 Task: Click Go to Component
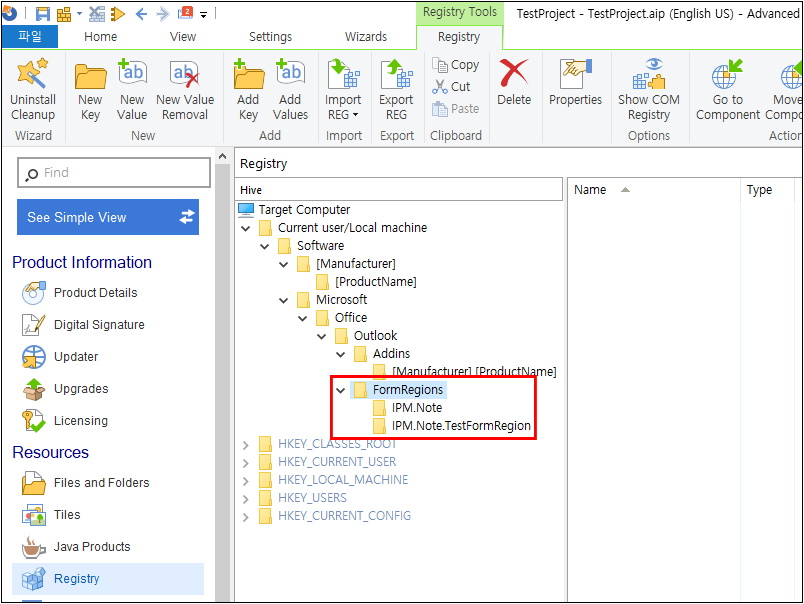(727, 90)
